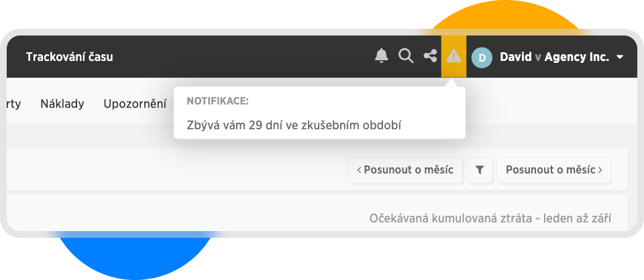Switch to the Náklady tab
The width and height of the screenshot is (644, 280).
pyautogui.click(x=62, y=104)
